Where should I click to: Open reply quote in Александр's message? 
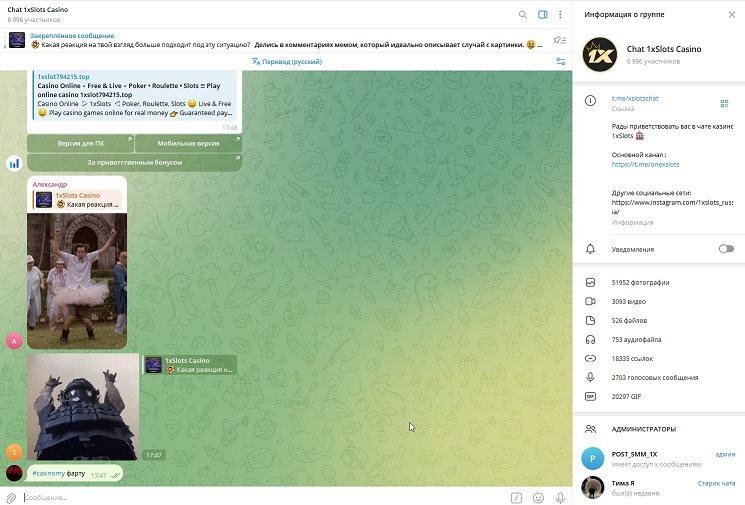point(77,200)
